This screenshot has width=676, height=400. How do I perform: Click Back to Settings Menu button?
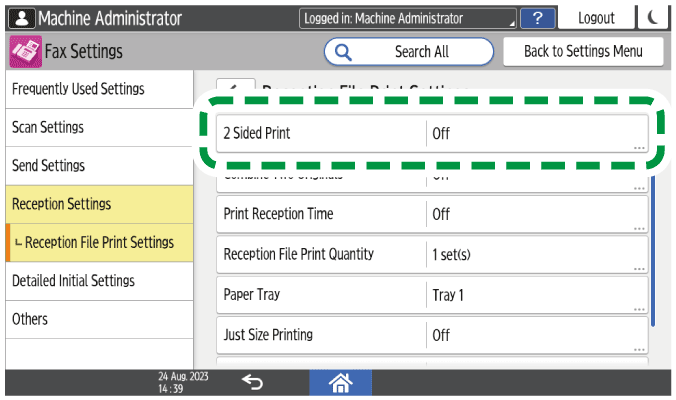(583, 51)
